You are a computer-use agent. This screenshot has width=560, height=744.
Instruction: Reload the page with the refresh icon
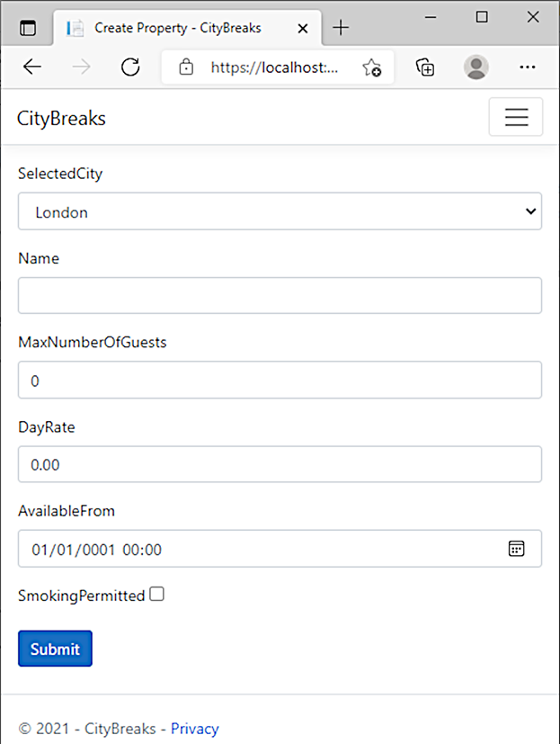130,67
